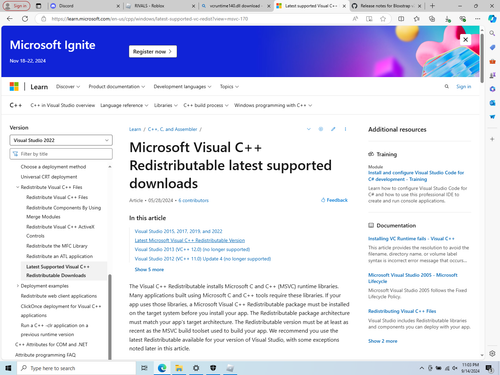The image size is (500, 375).
Task: Select Universal CRT deployment in tree
Action: point(49,177)
